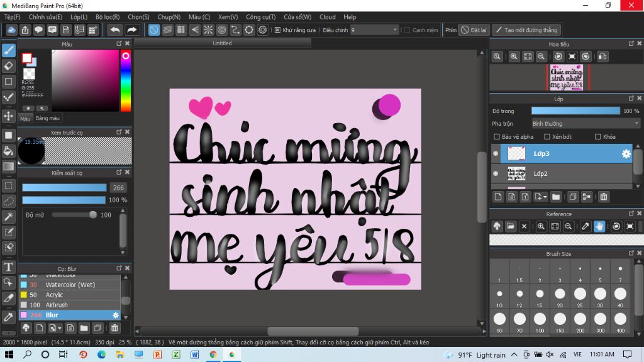Enable the crisscross grid snap guide
644x362 pixels.
point(181,30)
